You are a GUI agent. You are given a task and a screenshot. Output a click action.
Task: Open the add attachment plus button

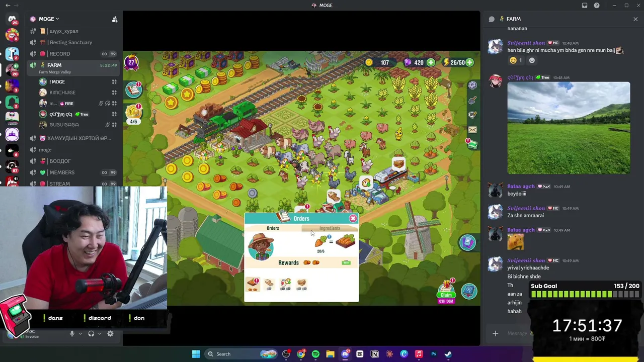[x=495, y=333]
